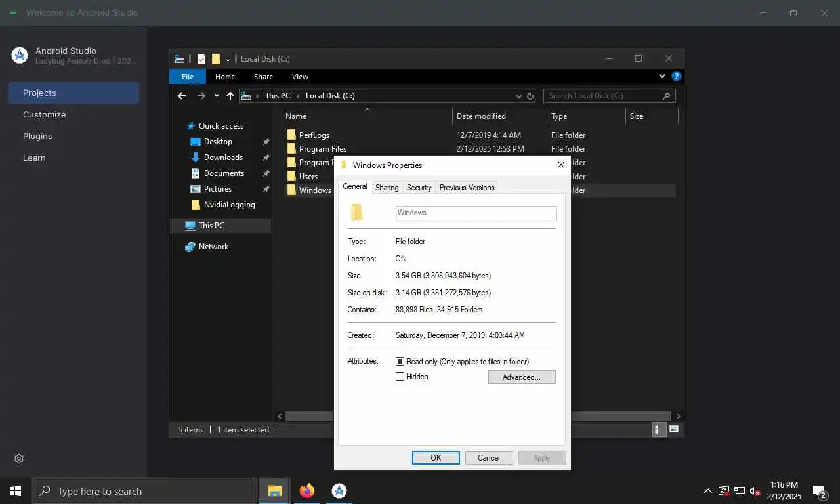Open the Advanced attributes dialog

click(x=522, y=377)
